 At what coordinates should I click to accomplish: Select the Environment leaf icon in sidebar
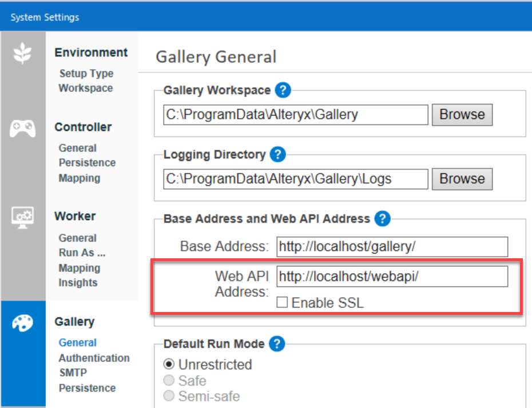point(22,51)
